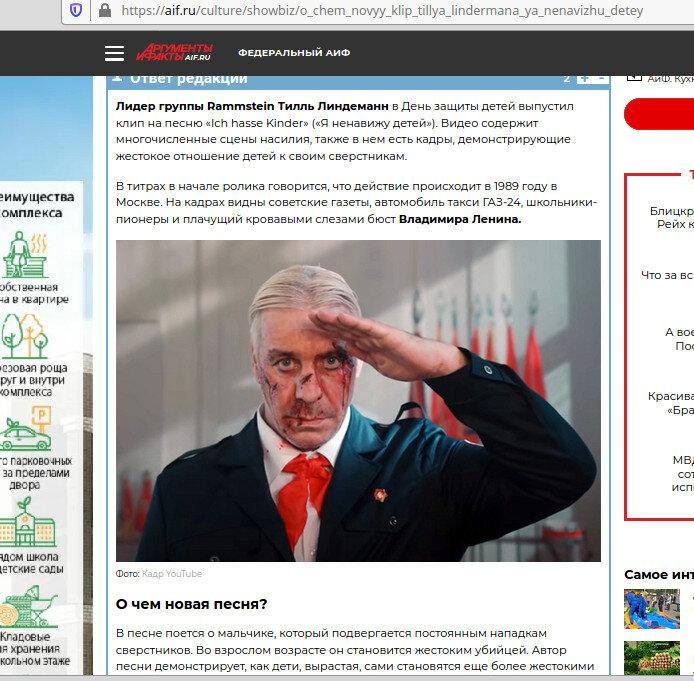Click the padlock site security icon
The width and height of the screenshot is (694, 681).
[105, 10]
